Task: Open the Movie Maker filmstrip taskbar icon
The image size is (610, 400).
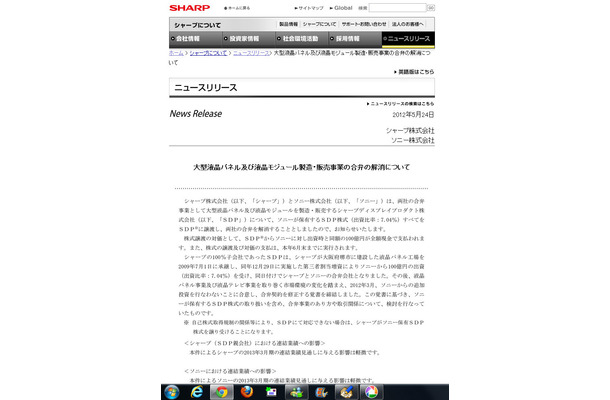Action: pos(321,392)
